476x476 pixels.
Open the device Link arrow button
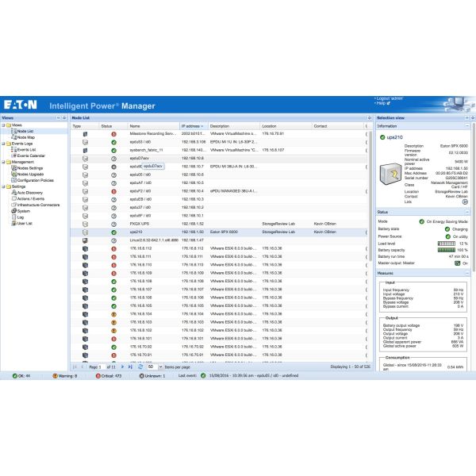pyautogui.click(x=465, y=202)
